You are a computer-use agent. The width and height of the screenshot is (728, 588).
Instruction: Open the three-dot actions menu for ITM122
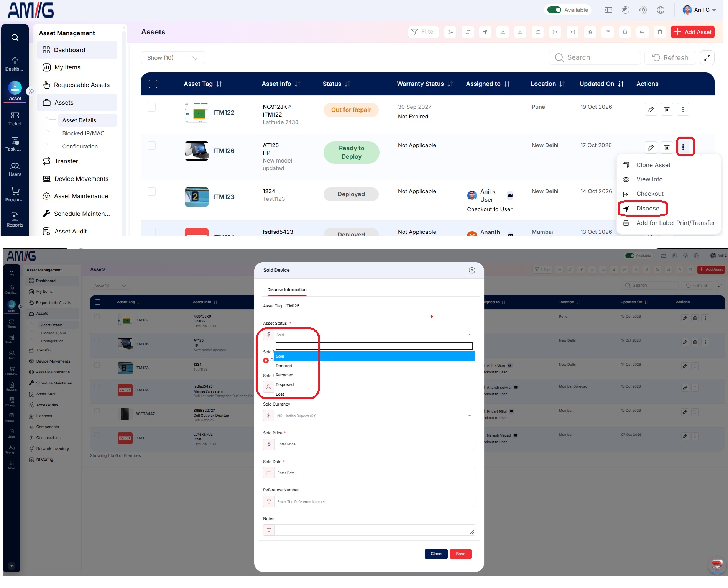[683, 110]
